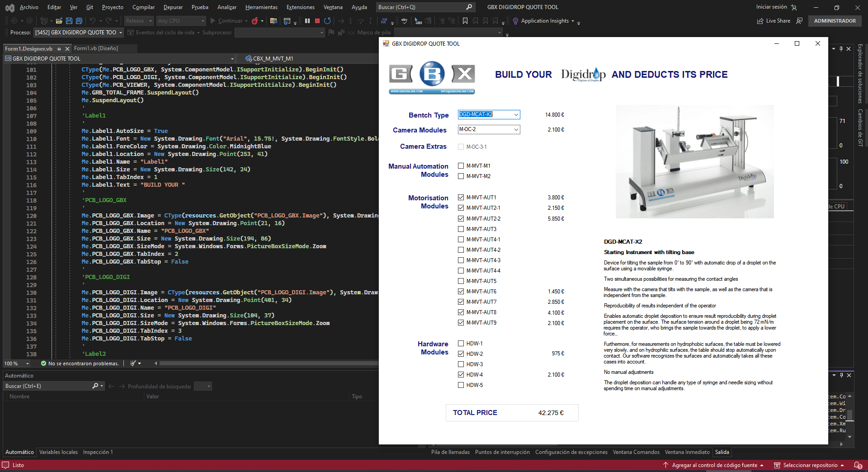868x472 pixels.
Task: Click the Pause (break all) debug icon
Action: click(x=307, y=21)
